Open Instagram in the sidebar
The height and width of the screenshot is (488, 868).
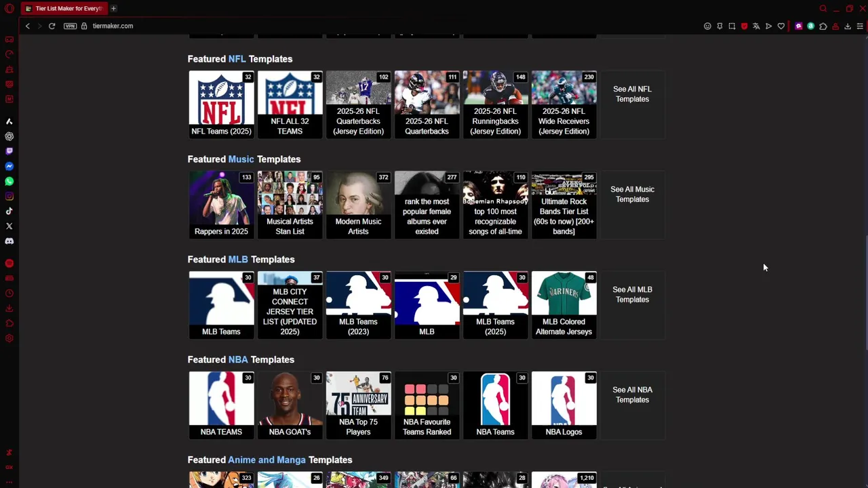pos(9,196)
